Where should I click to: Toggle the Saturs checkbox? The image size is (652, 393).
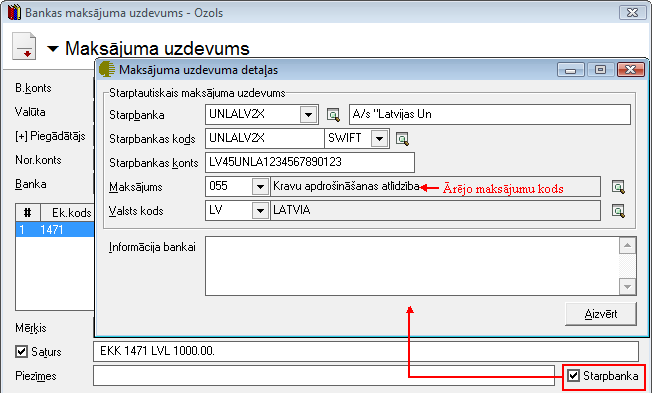[21, 352]
